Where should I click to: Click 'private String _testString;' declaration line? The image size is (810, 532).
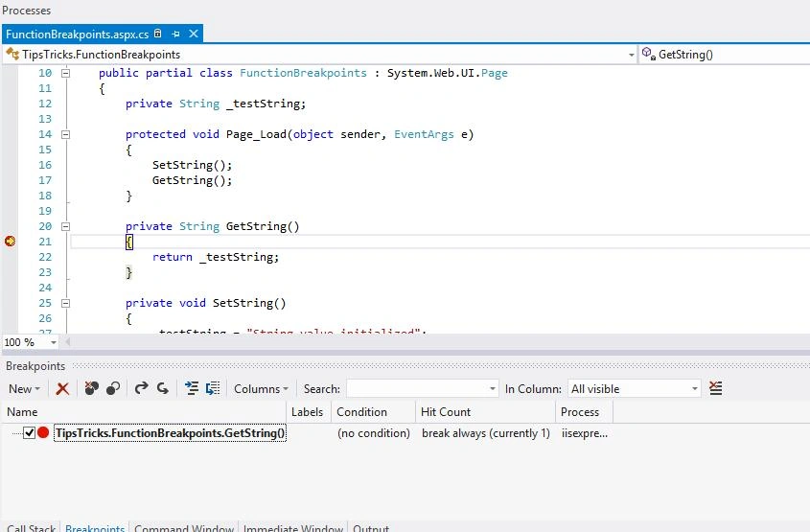(216, 104)
